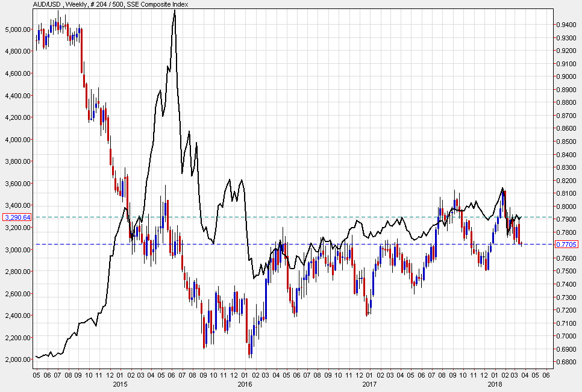Click the 2015 year label on time axis
Image resolution: width=582 pixels, height=392 pixels.
coord(120,384)
